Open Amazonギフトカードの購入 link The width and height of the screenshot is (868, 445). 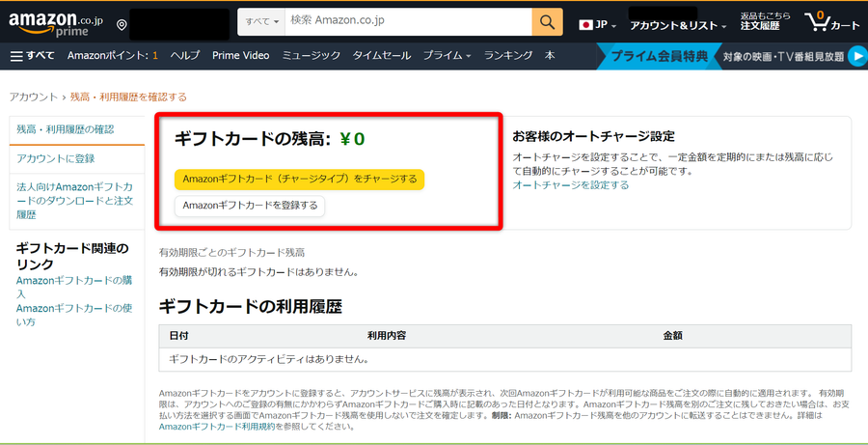coord(74,287)
